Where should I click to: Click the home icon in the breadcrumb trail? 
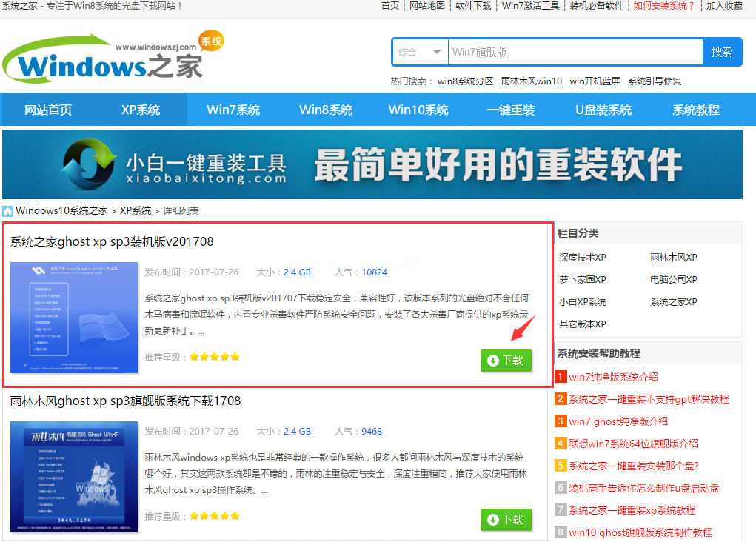(x=7, y=211)
